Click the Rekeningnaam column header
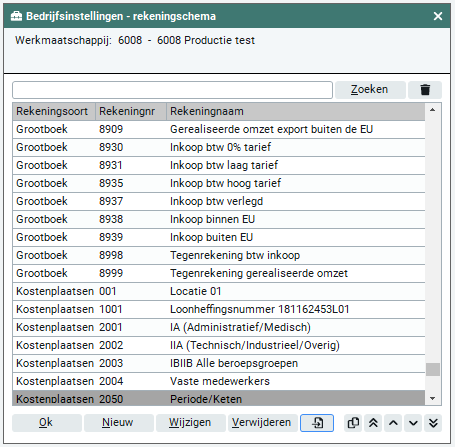Viewport: 455px width, 447px height. (x=296, y=111)
